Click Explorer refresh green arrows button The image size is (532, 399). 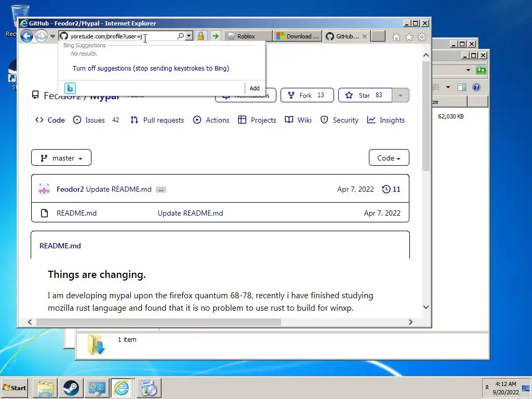(x=481, y=70)
